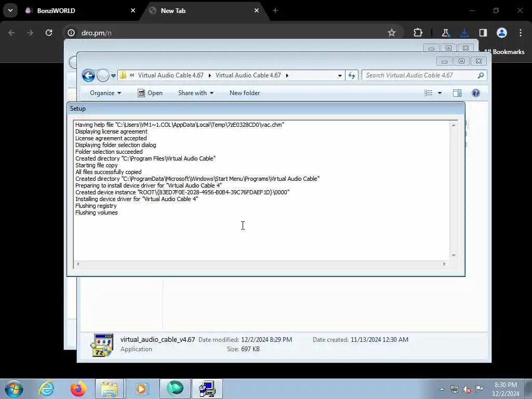Click the 'Flushing volumes' log line
This screenshot has height=399, width=532.
[96, 212]
